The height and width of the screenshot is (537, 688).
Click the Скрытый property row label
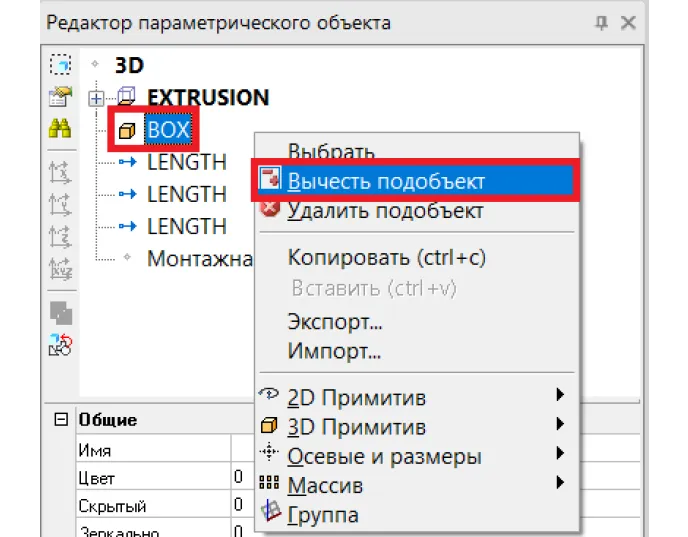[x=112, y=506]
